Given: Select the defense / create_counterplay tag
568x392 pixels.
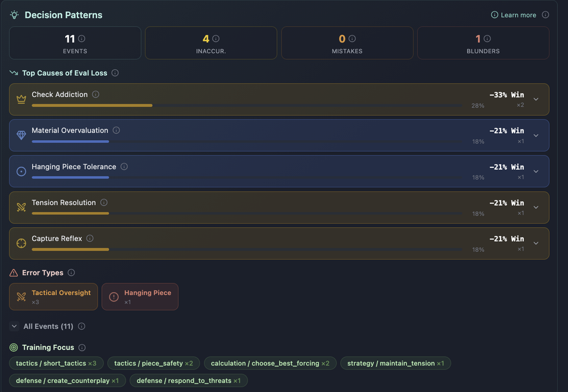Looking at the screenshot, I should (x=67, y=380).
